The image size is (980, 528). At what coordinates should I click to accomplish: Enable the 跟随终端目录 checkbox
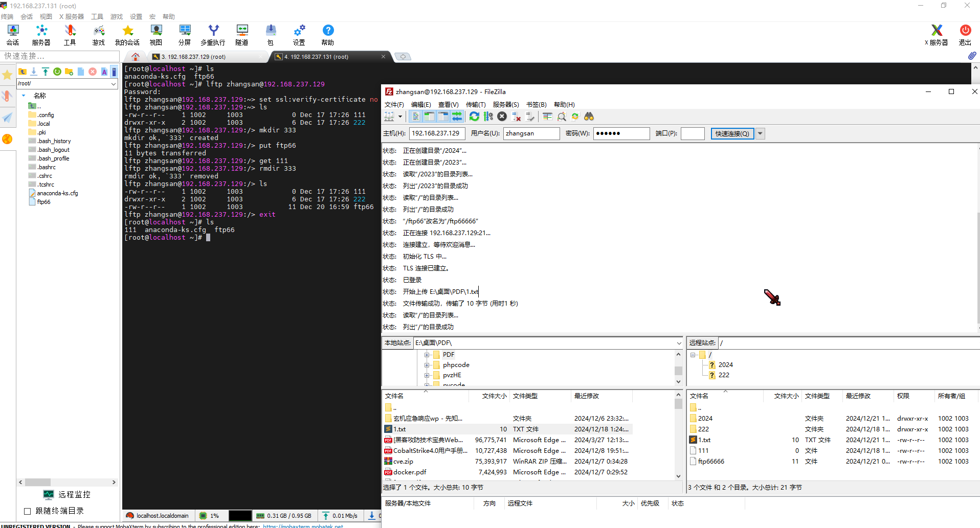tap(28, 511)
